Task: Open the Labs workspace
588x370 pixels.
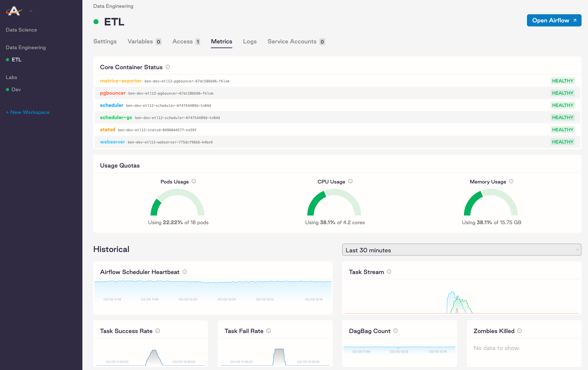Action: [11, 77]
